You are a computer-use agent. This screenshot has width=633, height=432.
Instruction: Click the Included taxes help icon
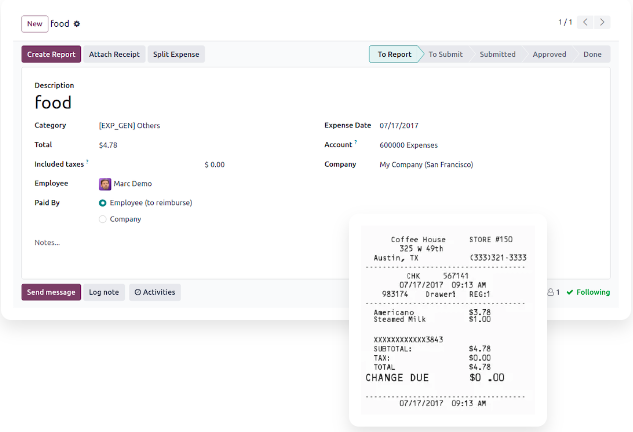click(87, 161)
